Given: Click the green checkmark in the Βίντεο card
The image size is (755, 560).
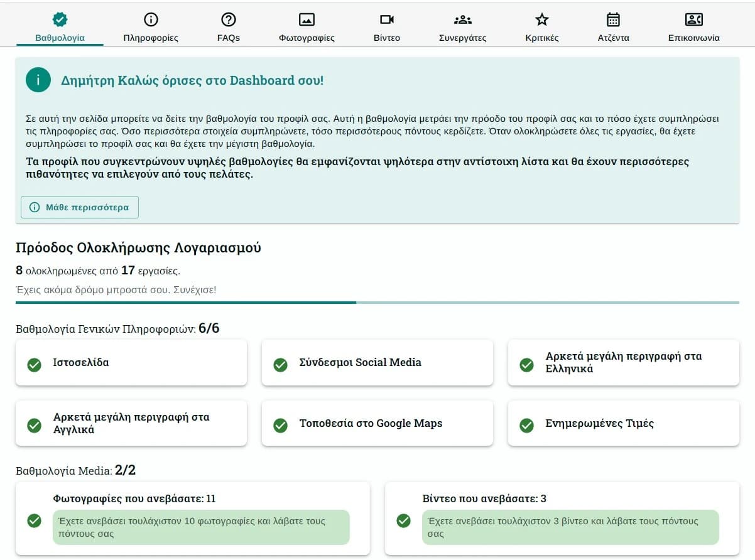Looking at the screenshot, I should click(404, 520).
